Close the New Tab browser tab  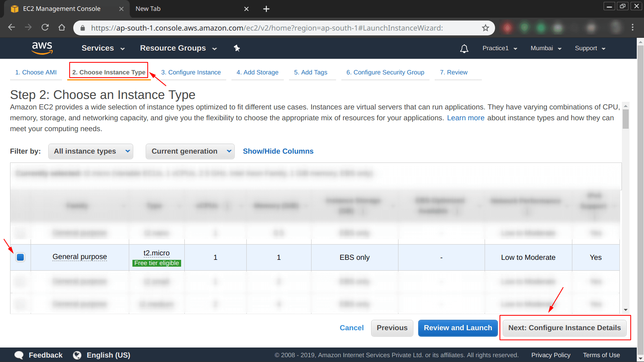tap(246, 9)
